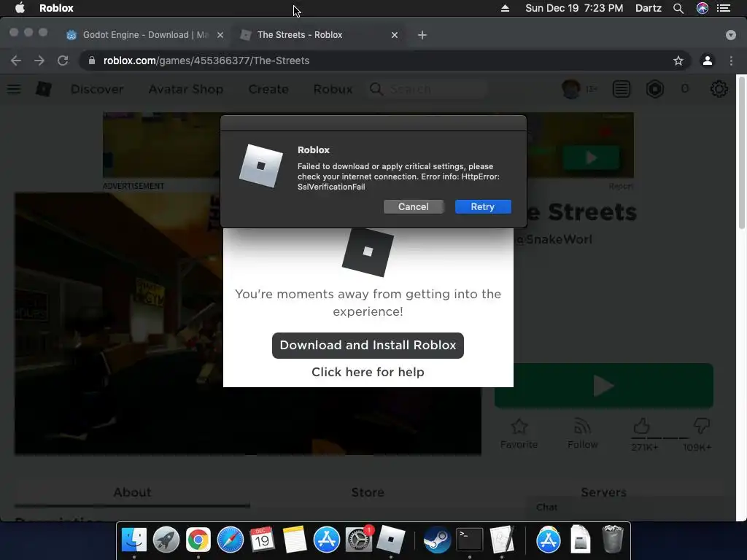
Task: Open Calendar from the Dock
Action: (262, 540)
